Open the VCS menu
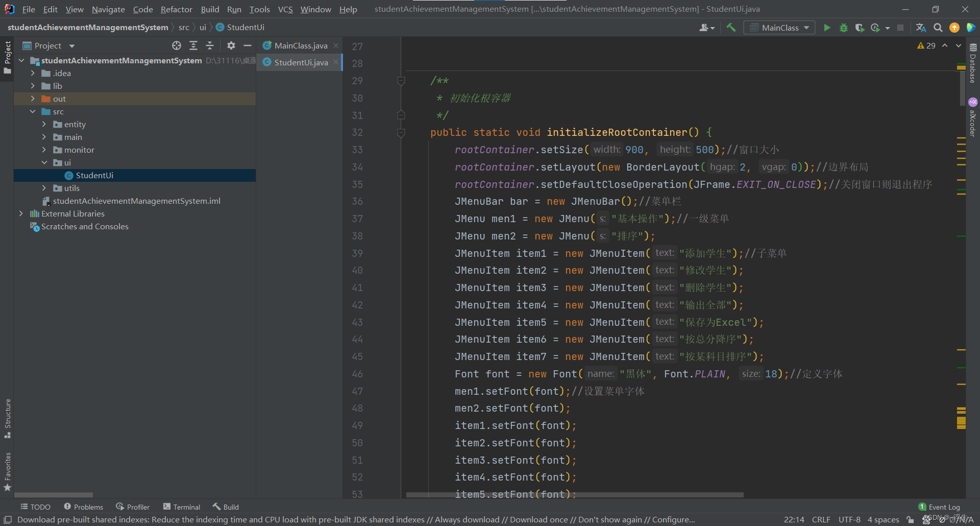Viewport: 980px width, 526px height. [x=285, y=9]
